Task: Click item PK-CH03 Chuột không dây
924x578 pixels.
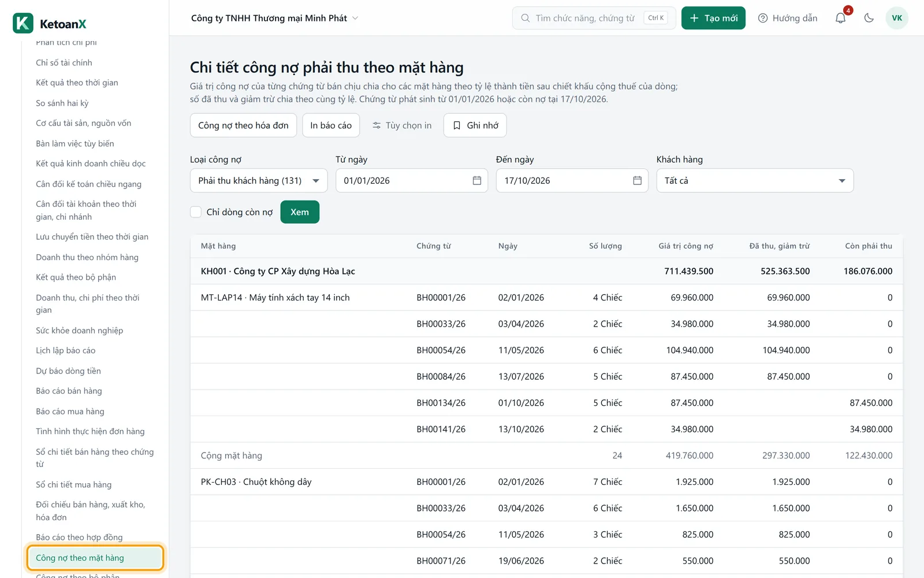Action: click(256, 482)
